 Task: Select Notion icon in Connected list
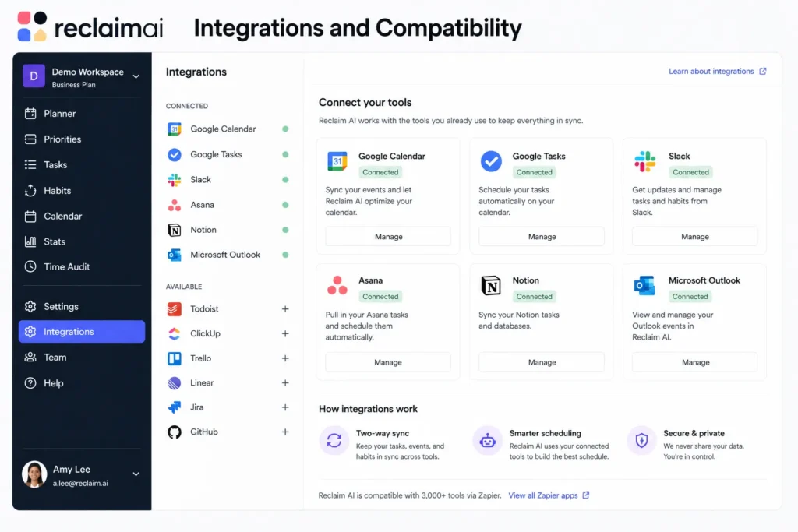pos(175,230)
